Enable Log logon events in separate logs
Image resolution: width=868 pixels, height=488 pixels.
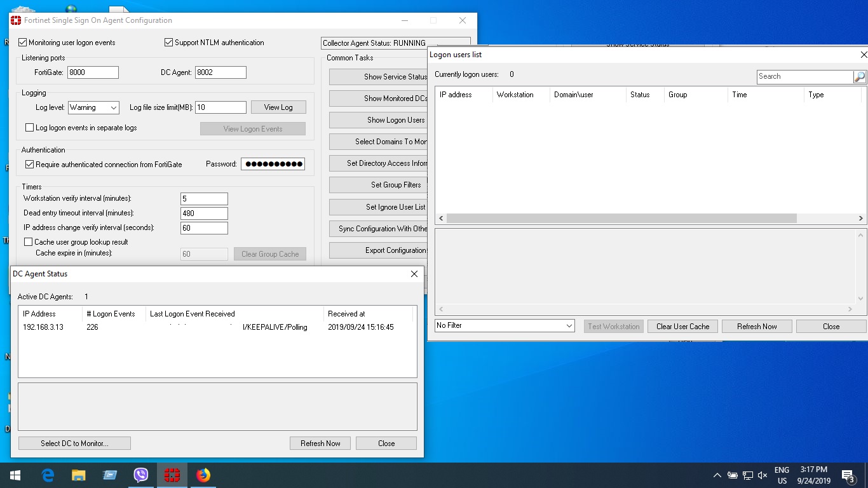coord(29,128)
